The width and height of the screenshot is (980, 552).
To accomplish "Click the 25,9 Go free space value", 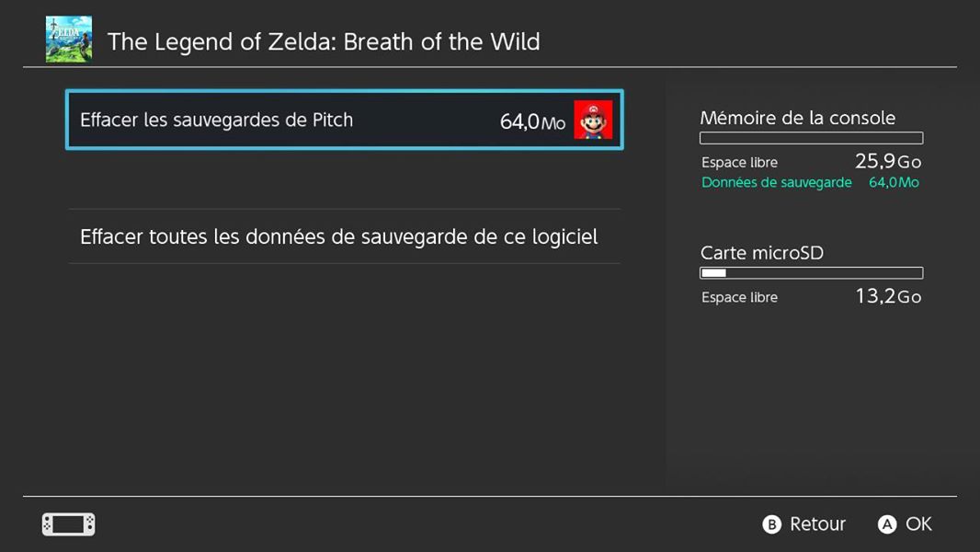I will coord(888,161).
